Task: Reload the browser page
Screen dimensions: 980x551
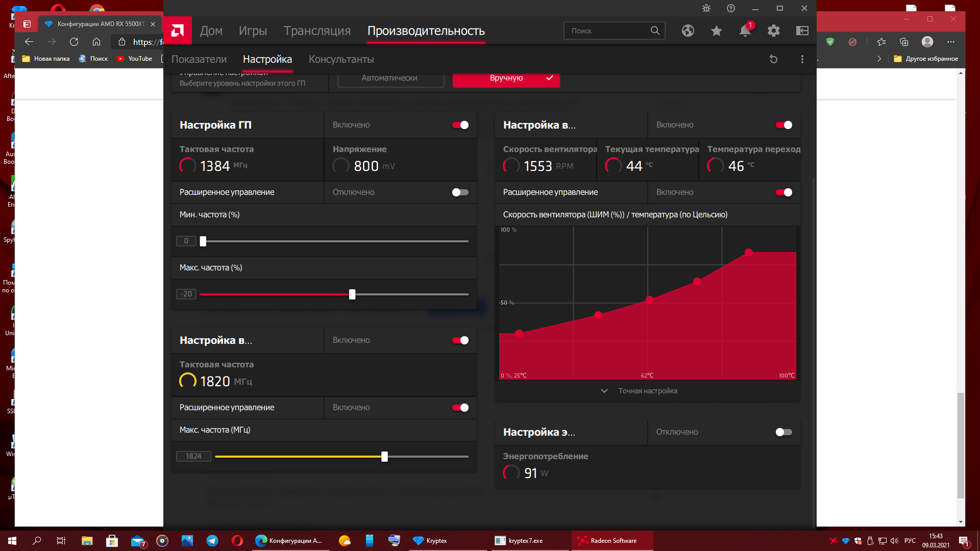Action: click(x=74, y=42)
